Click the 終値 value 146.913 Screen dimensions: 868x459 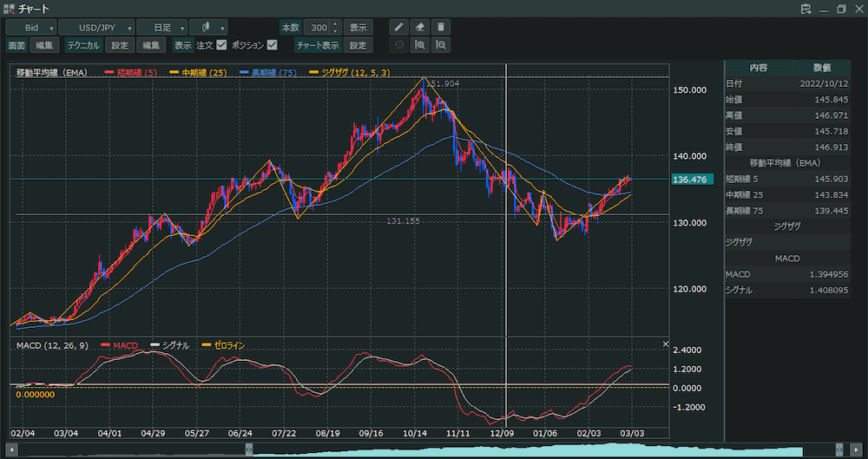tap(832, 148)
